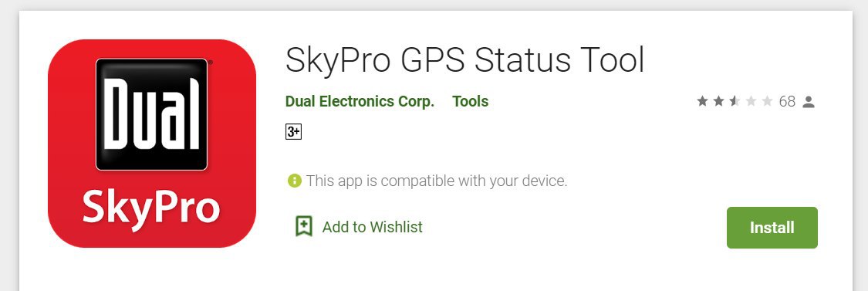Screen dimensions: 868x291
Task: Click the SkyPro GPS Status Tool title
Action: [x=465, y=60]
